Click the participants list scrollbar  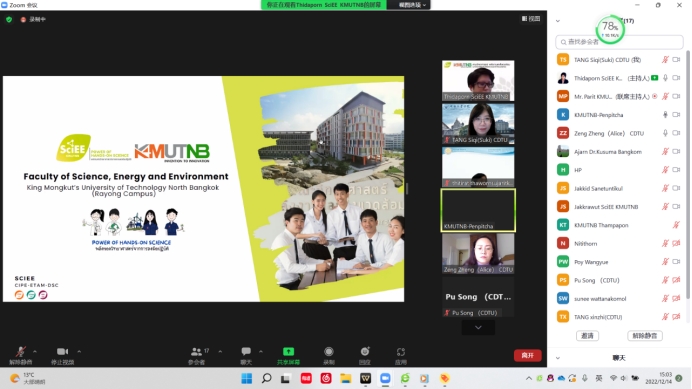coord(688,177)
